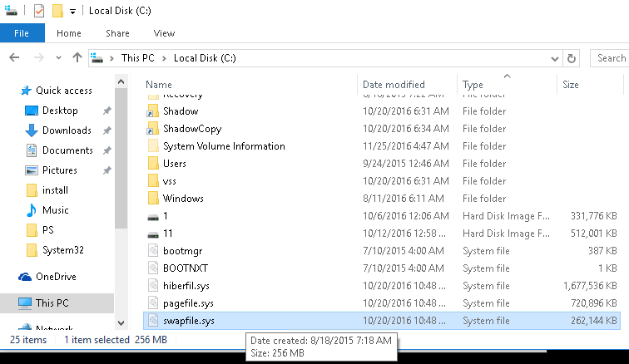Open the PS folder in navigation pane

coord(48,230)
